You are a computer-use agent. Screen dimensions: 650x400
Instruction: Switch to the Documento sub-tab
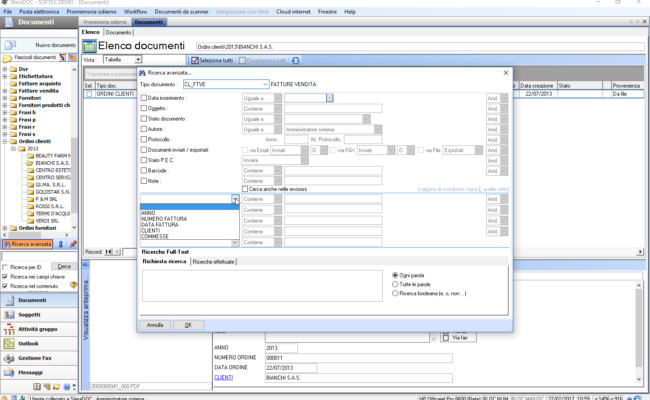(x=118, y=32)
